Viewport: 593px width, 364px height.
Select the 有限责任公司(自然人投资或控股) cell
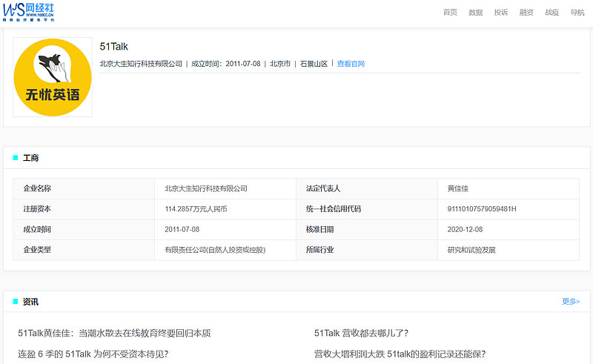pos(225,250)
